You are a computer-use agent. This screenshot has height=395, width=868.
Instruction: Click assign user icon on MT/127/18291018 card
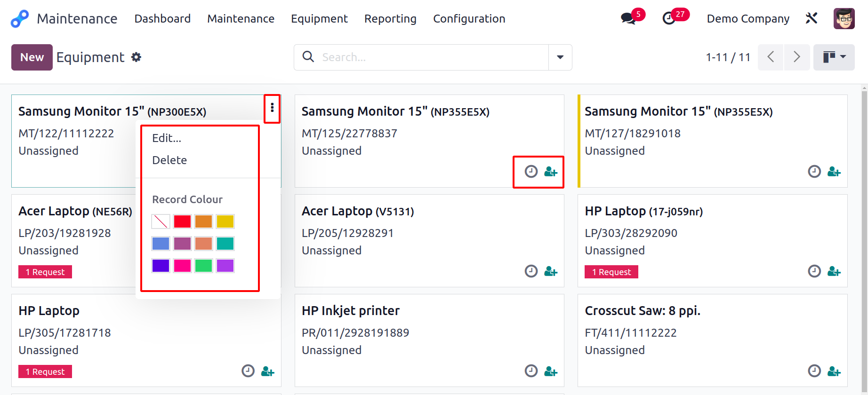click(834, 172)
